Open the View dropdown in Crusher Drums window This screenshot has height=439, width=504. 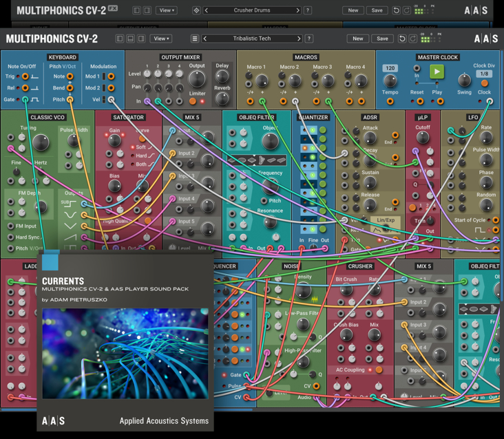click(166, 10)
